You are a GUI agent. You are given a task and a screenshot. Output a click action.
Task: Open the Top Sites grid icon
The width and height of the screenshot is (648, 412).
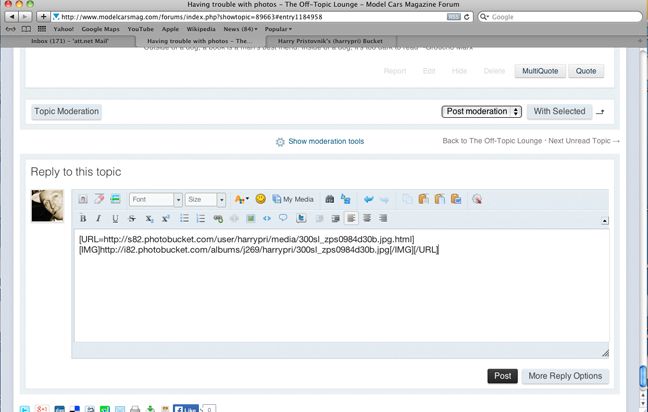[42, 29]
